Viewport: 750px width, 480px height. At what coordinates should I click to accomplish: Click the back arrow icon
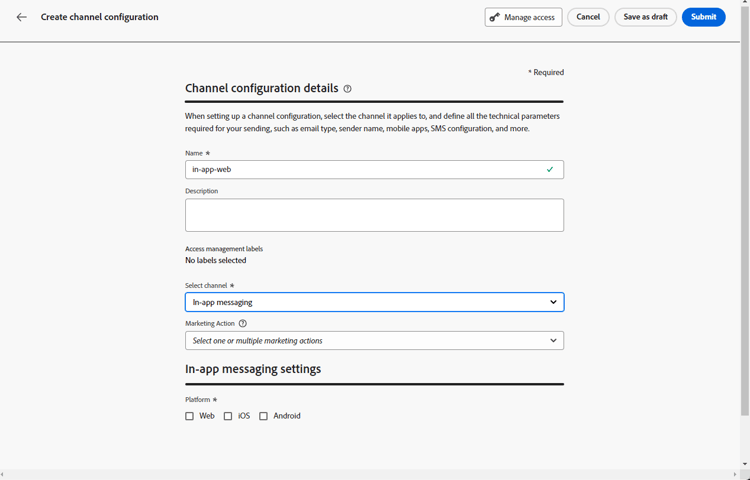point(21,17)
